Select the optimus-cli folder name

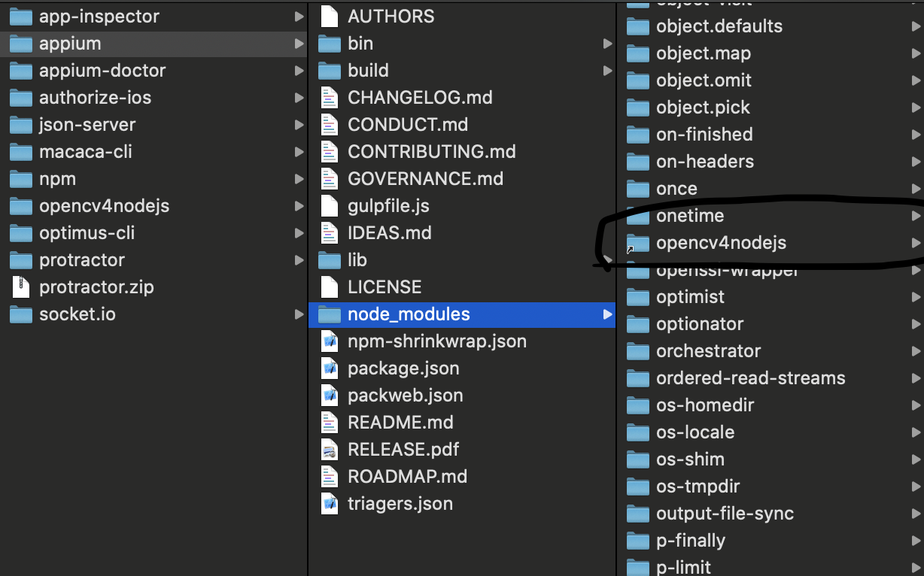(87, 233)
